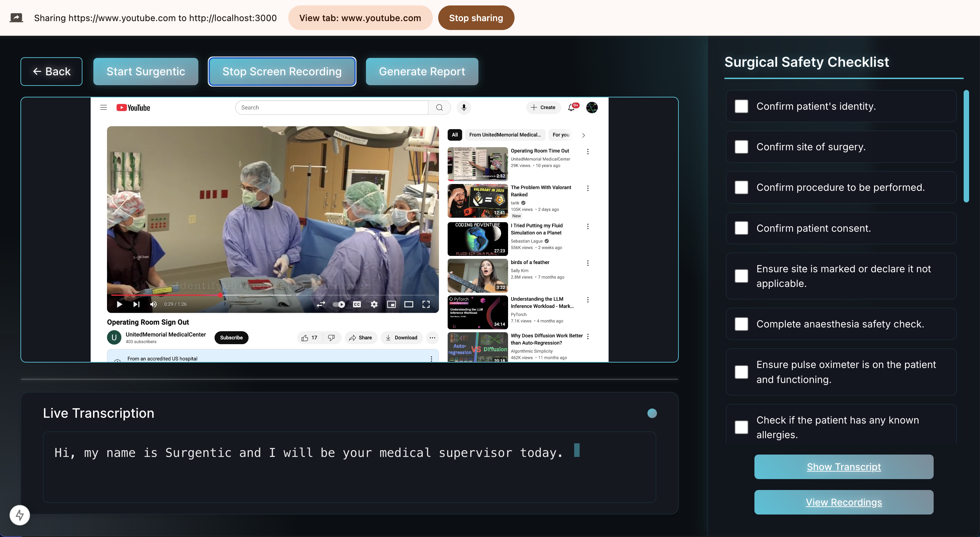This screenshot has width=980, height=537.
Task: Enter fullscreen mode on the video
Action: tap(426, 304)
